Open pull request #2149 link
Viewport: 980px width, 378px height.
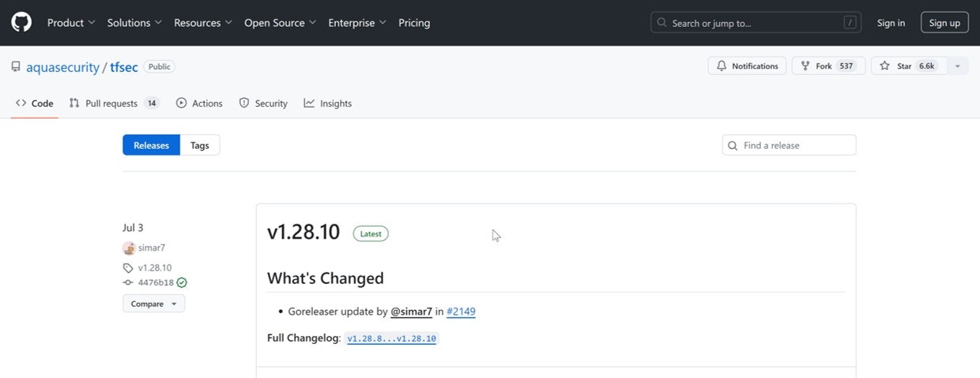(461, 312)
